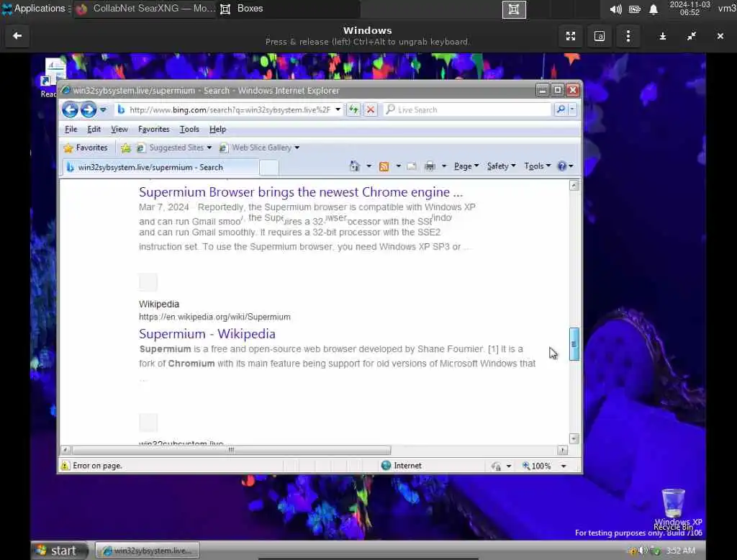Run search with the magnifier button

pos(560,109)
